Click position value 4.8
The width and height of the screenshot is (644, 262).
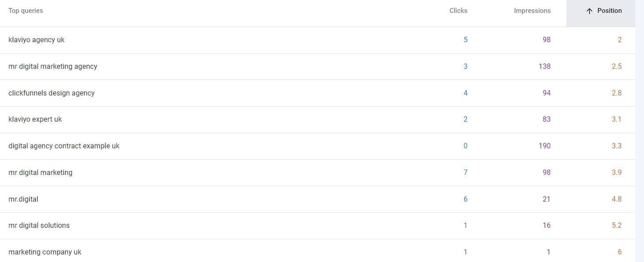click(x=616, y=199)
